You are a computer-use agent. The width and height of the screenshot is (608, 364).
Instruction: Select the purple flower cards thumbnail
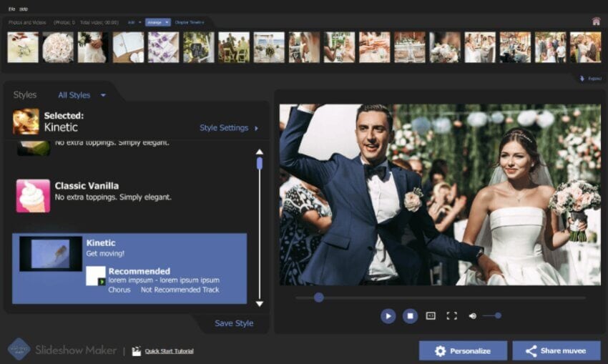click(x=163, y=47)
